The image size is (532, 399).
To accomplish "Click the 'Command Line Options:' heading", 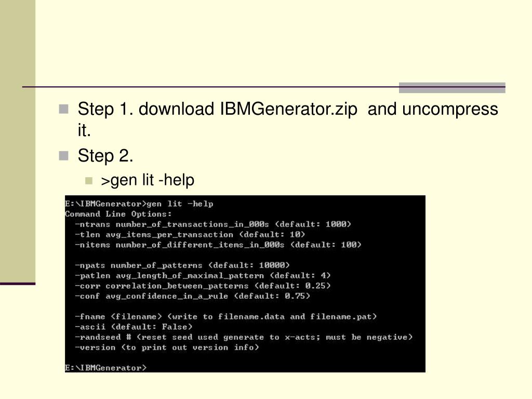I will (118, 214).
